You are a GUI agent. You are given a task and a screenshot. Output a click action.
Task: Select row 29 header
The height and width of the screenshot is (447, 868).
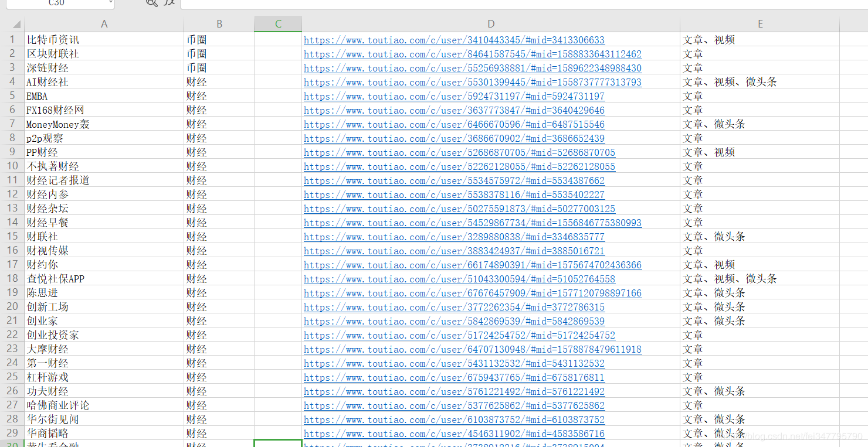pos(12,433)
